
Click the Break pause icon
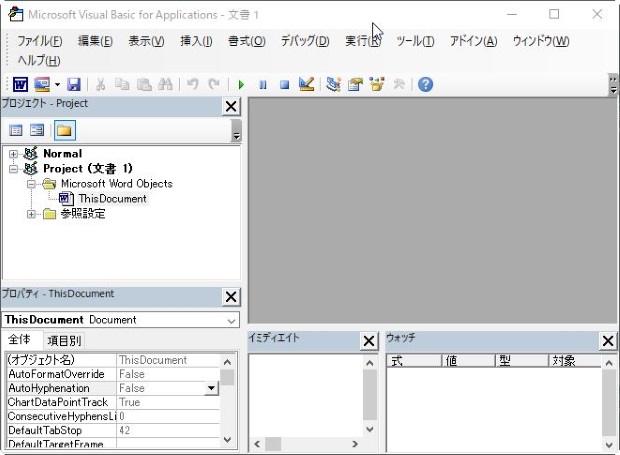point(263,85)
